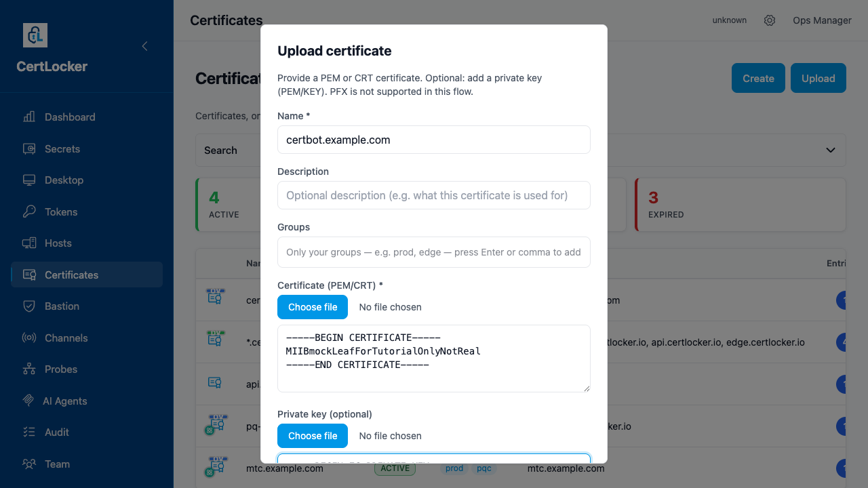The image size is (868, 488).
Task: Click the Name input field
Action: point(434,140)
